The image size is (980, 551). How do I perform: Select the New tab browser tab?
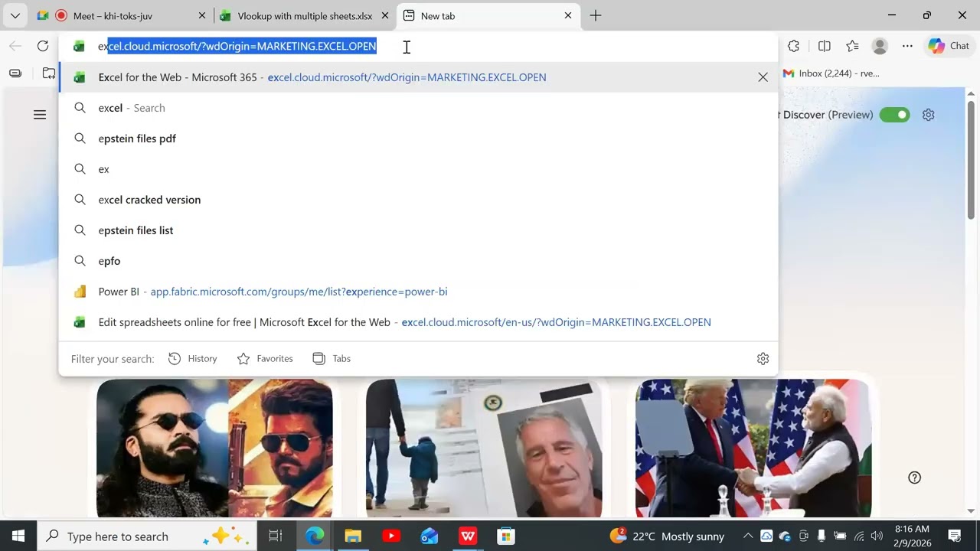click(x=488, y=15)
